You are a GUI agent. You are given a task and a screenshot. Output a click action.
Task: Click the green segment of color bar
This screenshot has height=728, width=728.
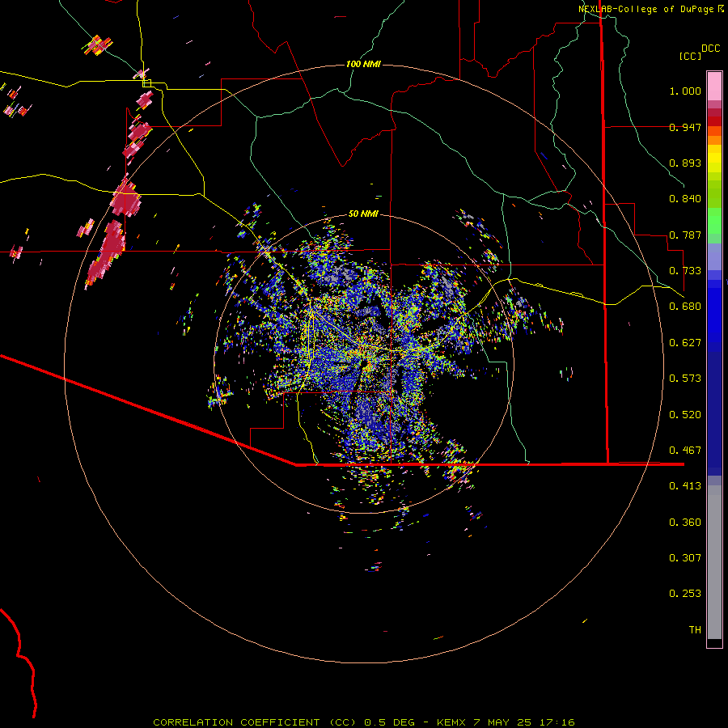coord(714,221)
